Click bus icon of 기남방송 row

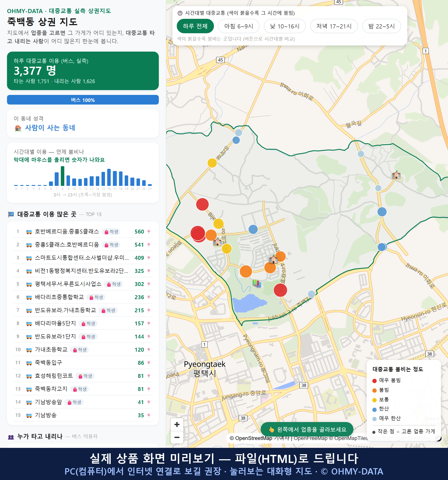pyautogui.click(x=29, y=415)
